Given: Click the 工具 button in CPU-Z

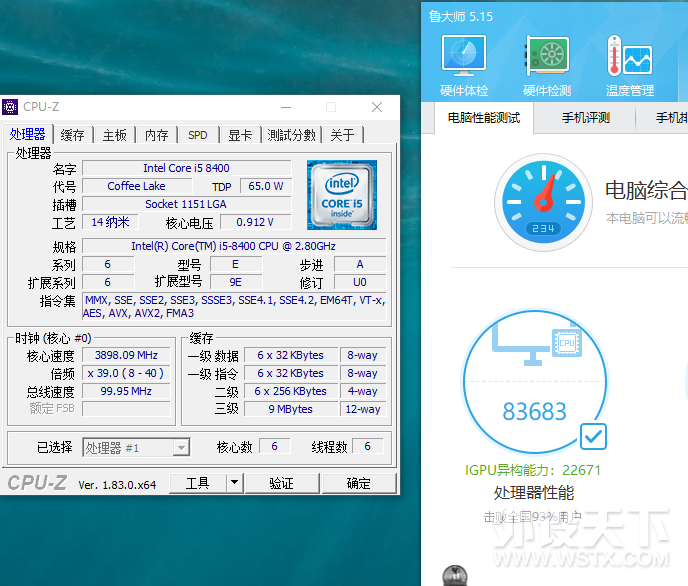Looking at the screenshot, I should (198, 483).
